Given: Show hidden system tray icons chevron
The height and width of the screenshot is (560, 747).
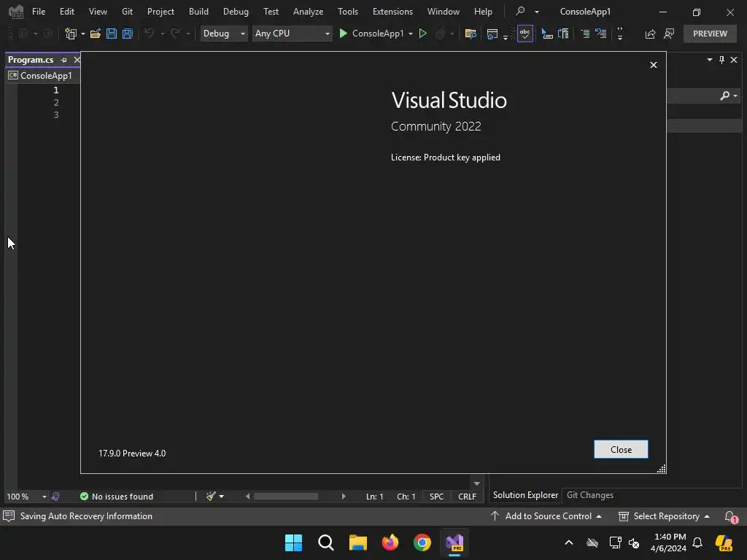Looking at the screenshot, I should pyautogui.click(x=569, y=542).
